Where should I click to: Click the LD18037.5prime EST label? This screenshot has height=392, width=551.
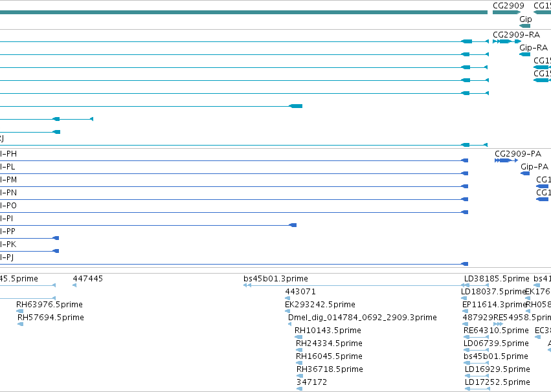493,292
